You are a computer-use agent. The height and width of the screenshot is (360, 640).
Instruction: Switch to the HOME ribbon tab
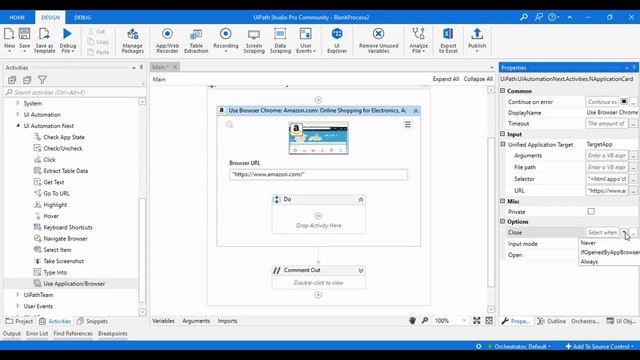[x=17, y=18]
